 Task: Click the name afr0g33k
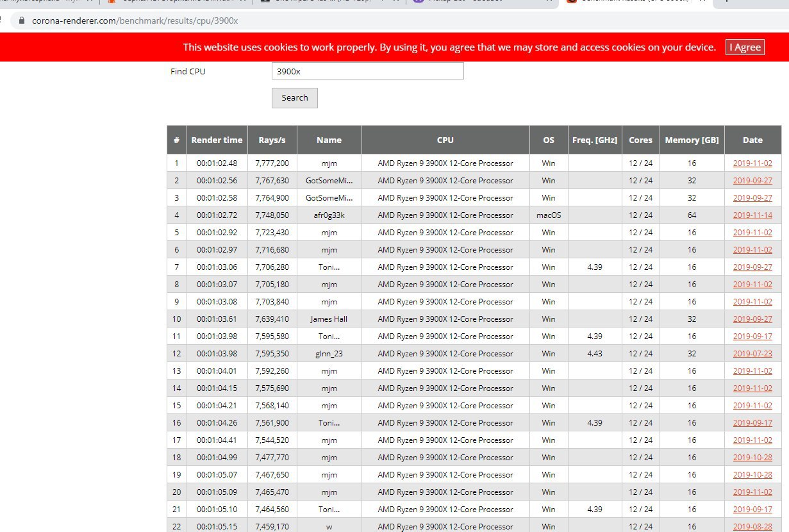329,215
